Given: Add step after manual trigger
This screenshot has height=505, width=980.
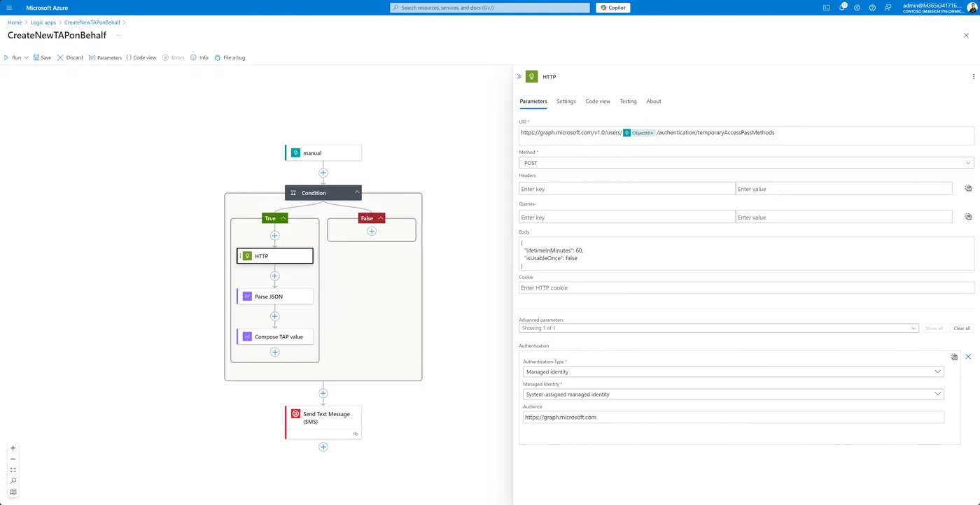Looking at the screenshot, I should (x=323, y=172).
